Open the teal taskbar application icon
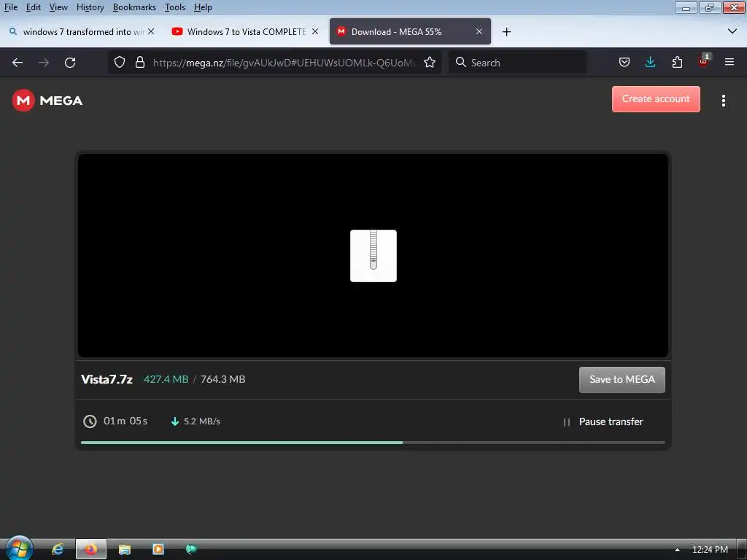747x560 pixels. coord(191,550)
